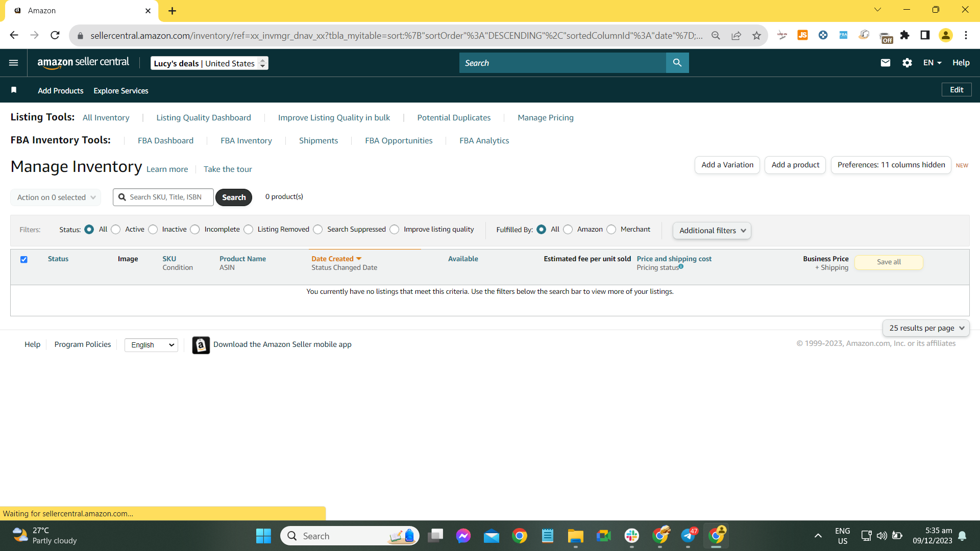Open File Explorer from the taskbar
The image size is (980, 551).
coord(575,536)
